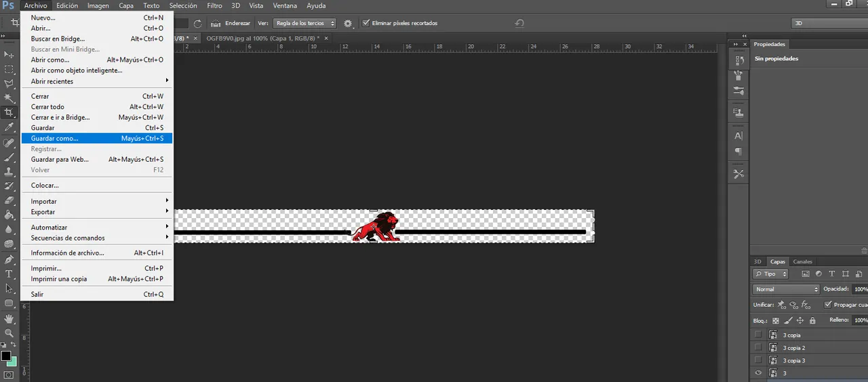
Task: Select the Move tool in the toolbox
Action: click(x=9, y=54)
